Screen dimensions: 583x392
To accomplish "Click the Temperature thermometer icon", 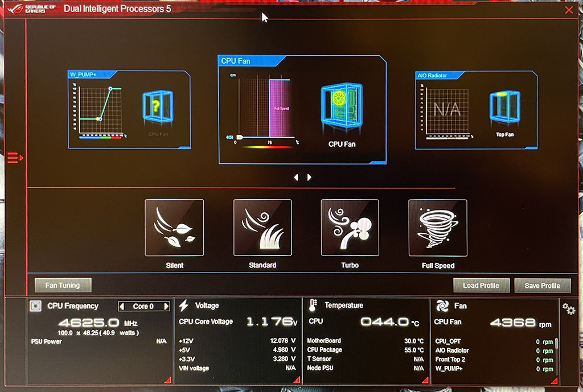I will [x=313, y=305].
